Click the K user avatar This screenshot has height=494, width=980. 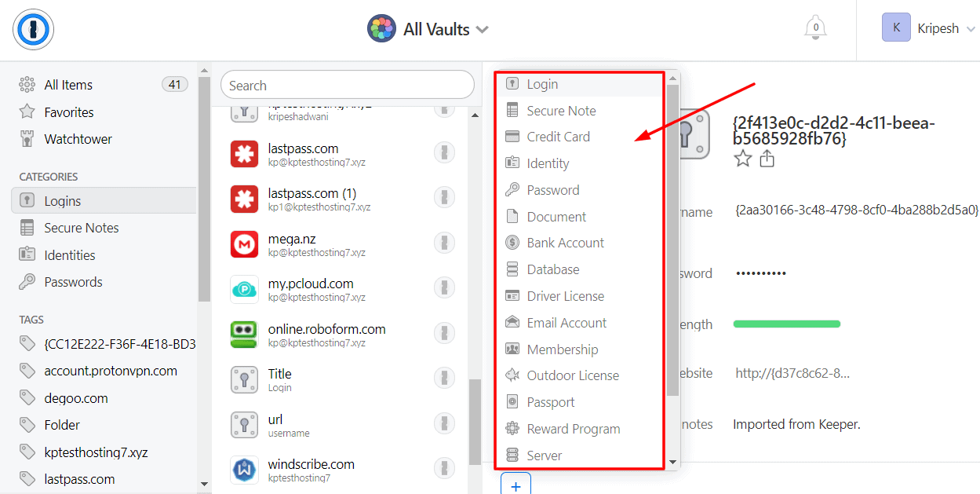[896, 27]
